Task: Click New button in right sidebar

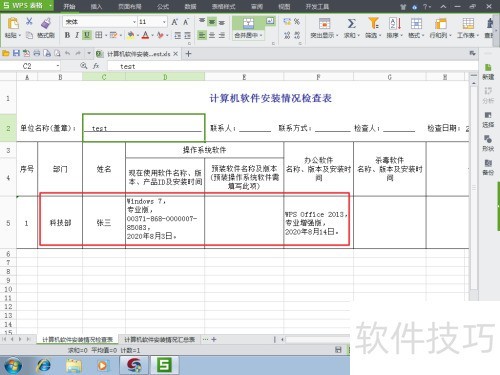Action: coord(488,72)
